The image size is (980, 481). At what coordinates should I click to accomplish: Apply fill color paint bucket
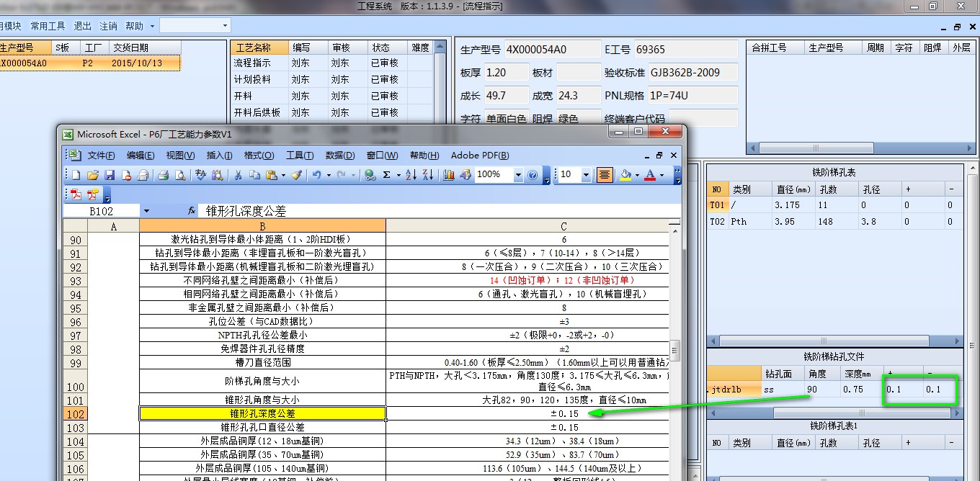625,174
